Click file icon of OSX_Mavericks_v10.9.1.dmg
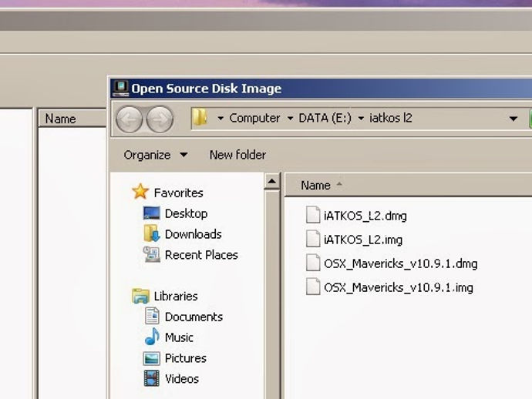The image size is (532, 399). 312,263
